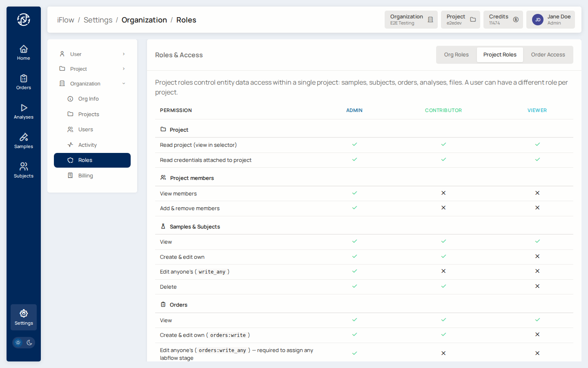Switch to light mode sun toggle

point(18,343)
